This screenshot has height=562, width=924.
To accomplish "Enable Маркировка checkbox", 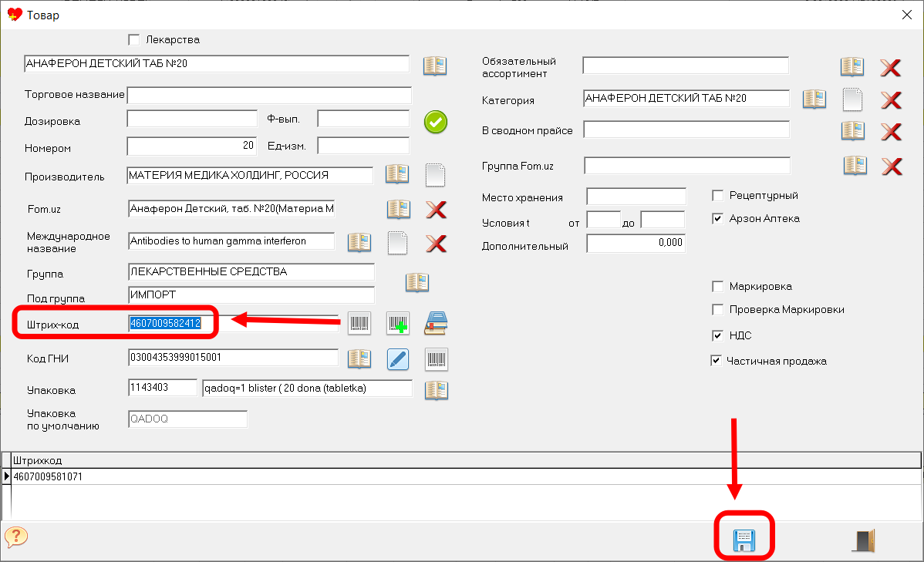I will point(718,286).
